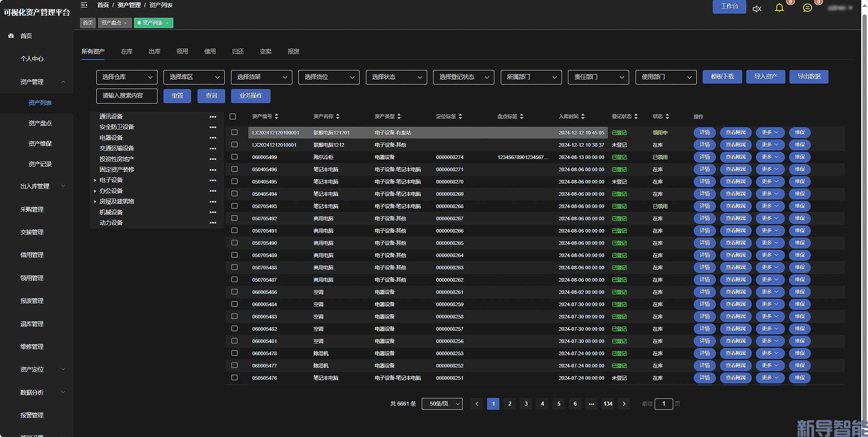Viewport: 868px width, 437px height.
Task: Expand the 电子设备 tree node
Action: (x=95, y=180)
